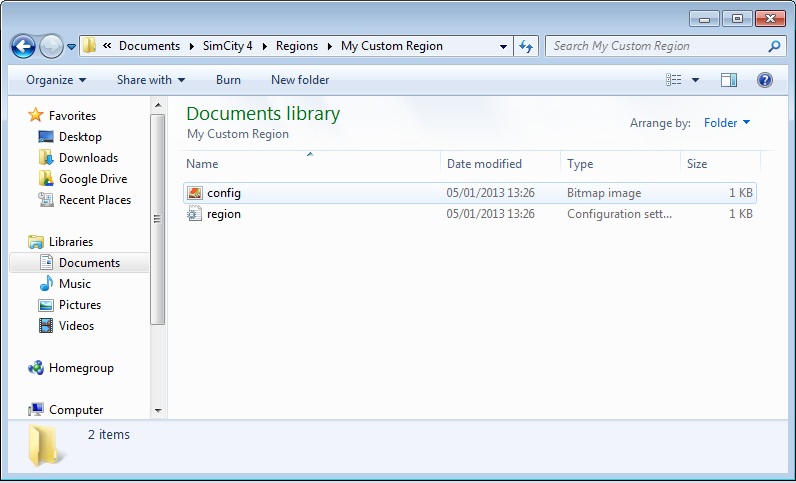
Task: Focus the Search My Custom Region field
Action: pyautogui.click(x=665, y=46)
